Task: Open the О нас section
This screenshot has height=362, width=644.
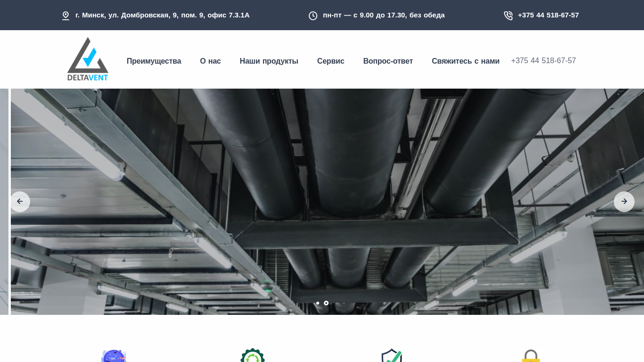Action: click(x=210, y=61)
